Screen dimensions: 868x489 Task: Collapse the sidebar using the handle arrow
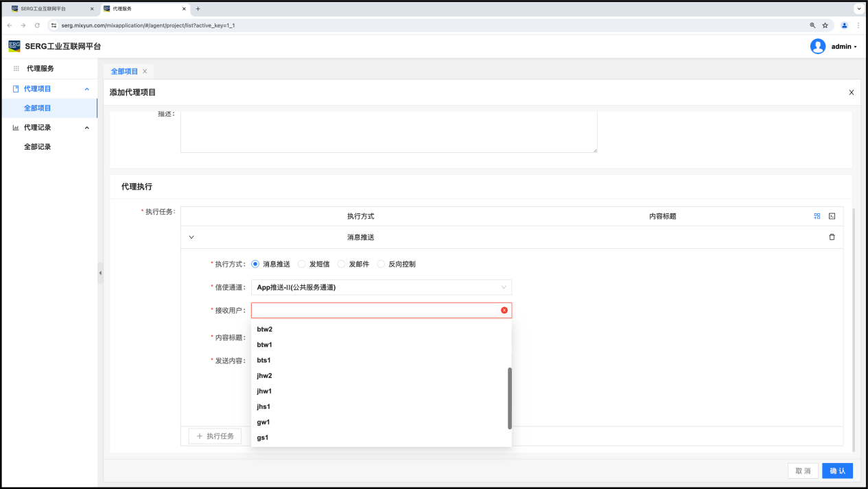pos(100,273)
